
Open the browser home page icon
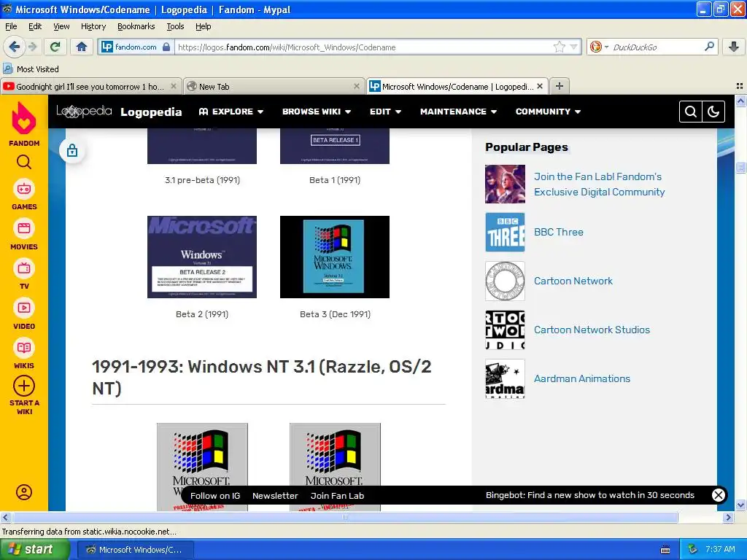pyautogui.click(x=82, y=47)
